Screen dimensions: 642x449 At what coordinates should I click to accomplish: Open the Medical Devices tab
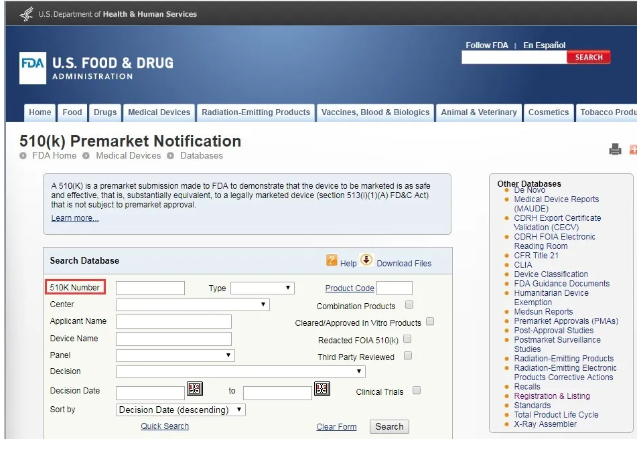(x=159, y=113)
